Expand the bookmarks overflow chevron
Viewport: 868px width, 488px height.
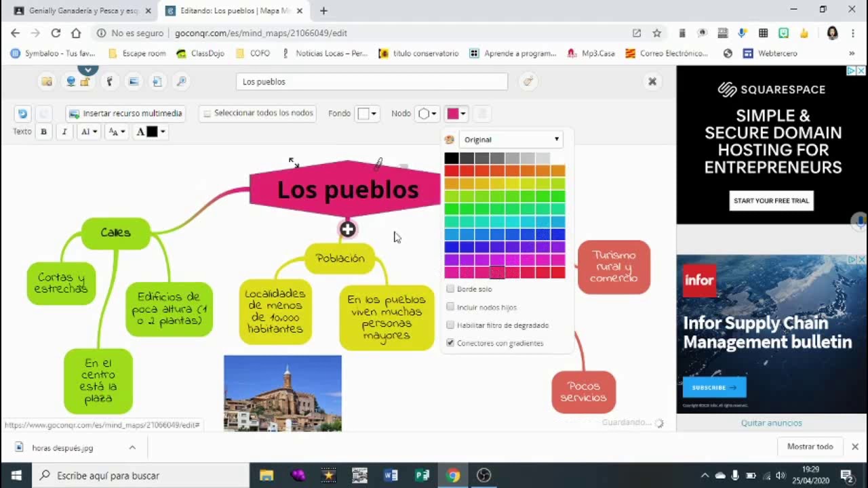pos(852,54)
